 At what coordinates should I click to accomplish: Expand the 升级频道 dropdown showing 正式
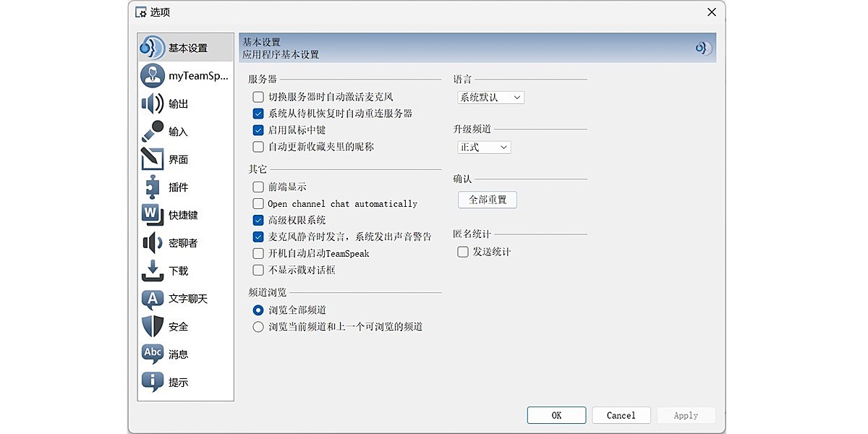[x=484, y=147]
